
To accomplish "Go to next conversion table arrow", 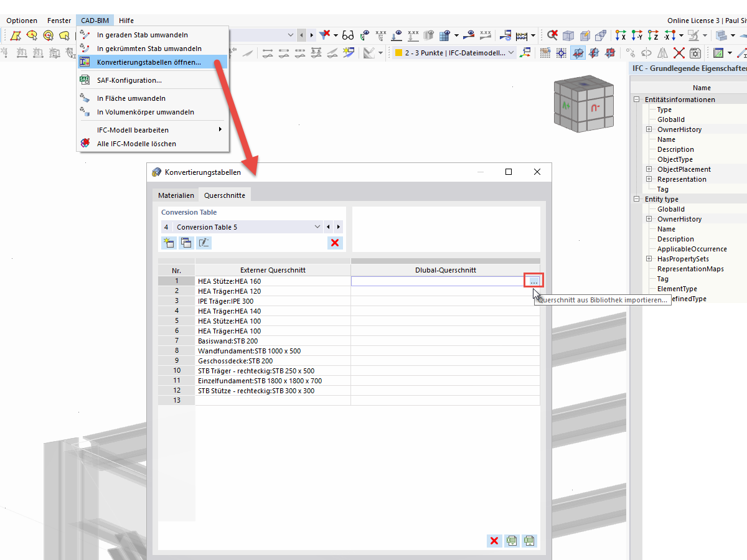I will tap(338, 227).
